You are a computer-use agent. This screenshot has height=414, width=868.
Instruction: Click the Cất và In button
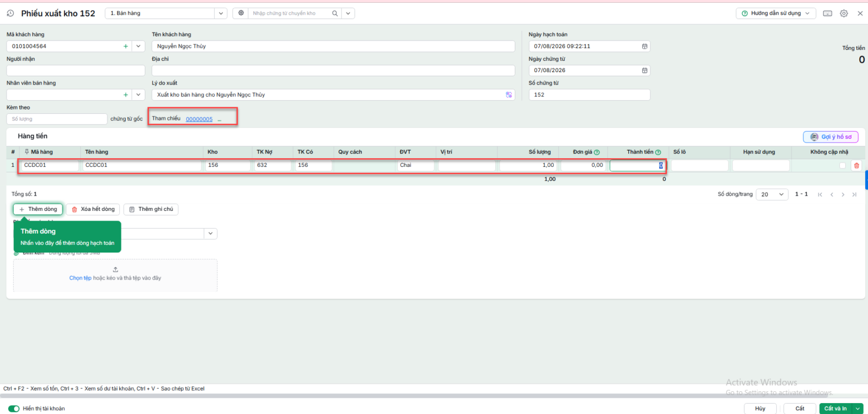pyautogui.click(x=836, y=409)
